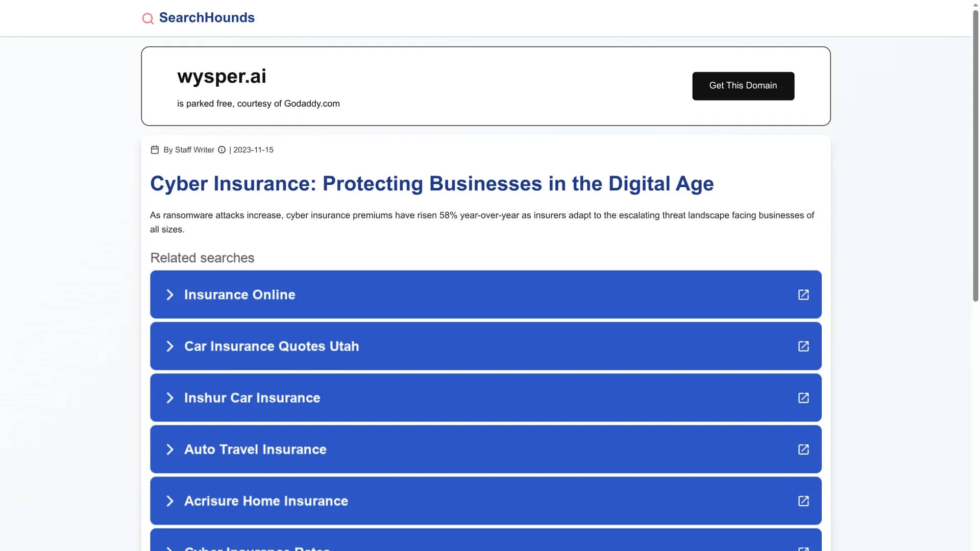Viewport: 980px width, 551px height.
Task: Click external link icon on Acrisure Home Insurance
Action: click(x=803, y=500)
